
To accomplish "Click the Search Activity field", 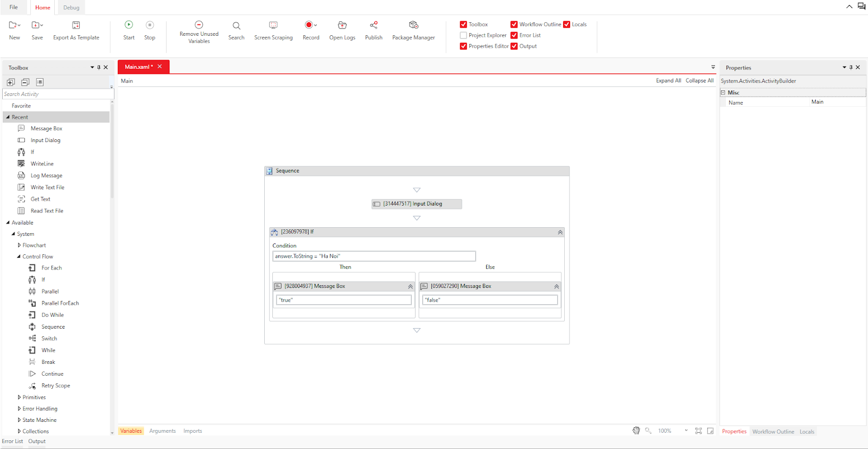I will tap(57, 94).
